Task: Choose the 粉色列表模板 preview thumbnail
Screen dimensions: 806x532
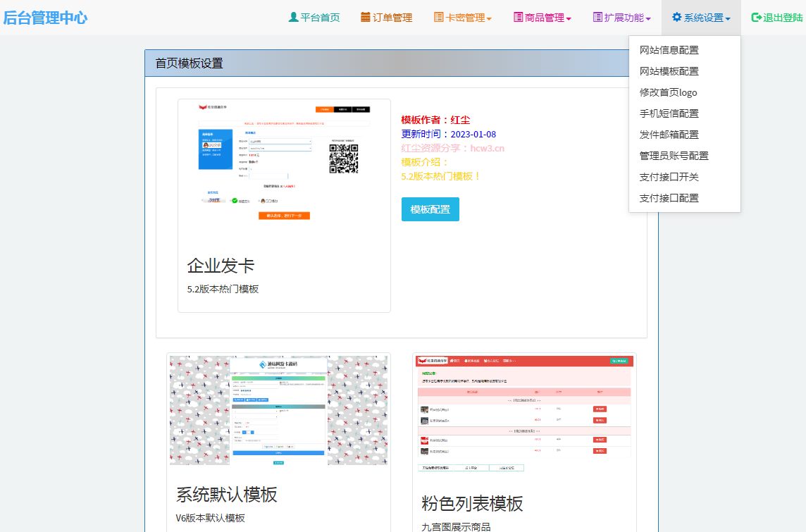Action: [x=524, y=414]
